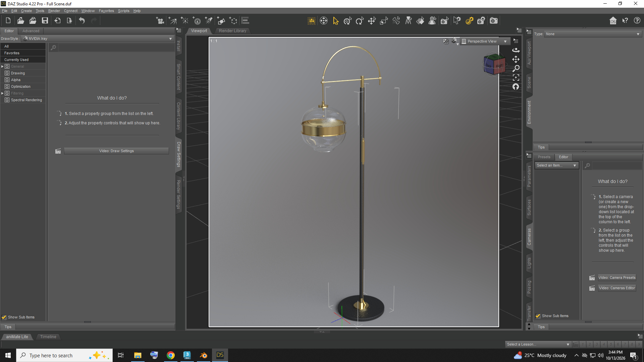Open the Surfaces side pane tab
644x362 pixels.
529,207
